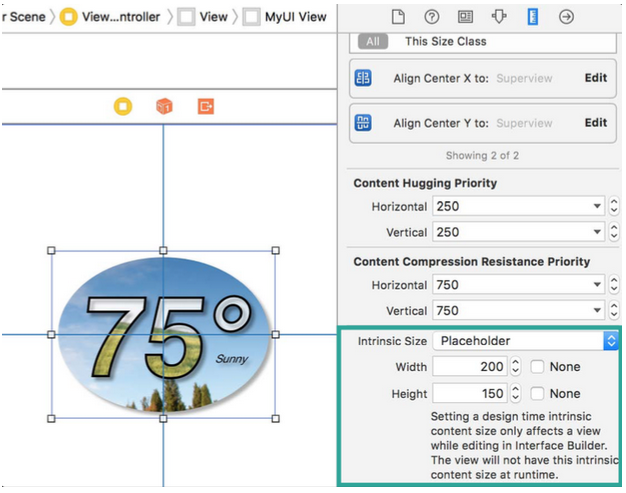626x493 pixels.
Task: Click the Superview text of Center Y
Action: (524, 123)
